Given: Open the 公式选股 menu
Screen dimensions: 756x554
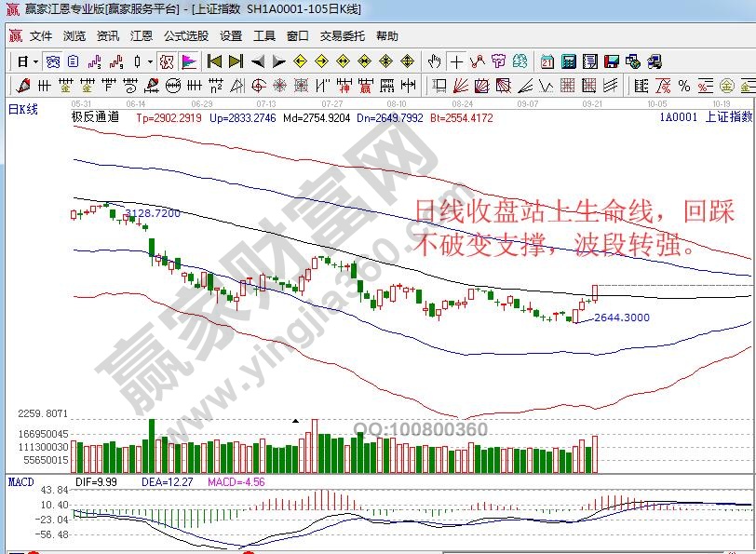Looking at the screenshot, I should pos(185,36).
